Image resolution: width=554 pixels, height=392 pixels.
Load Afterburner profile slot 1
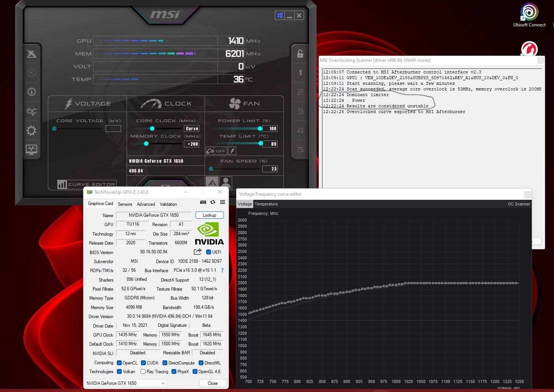coord(300,73)
